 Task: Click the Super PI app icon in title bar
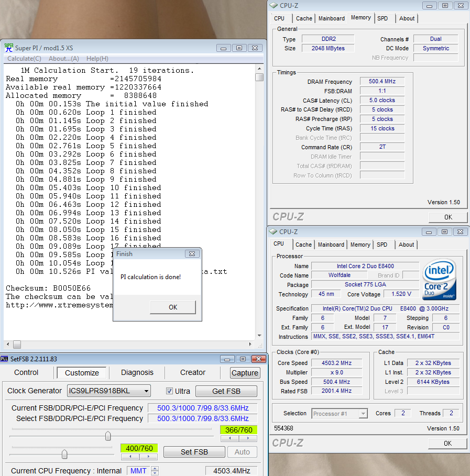(x=8, y=48)
